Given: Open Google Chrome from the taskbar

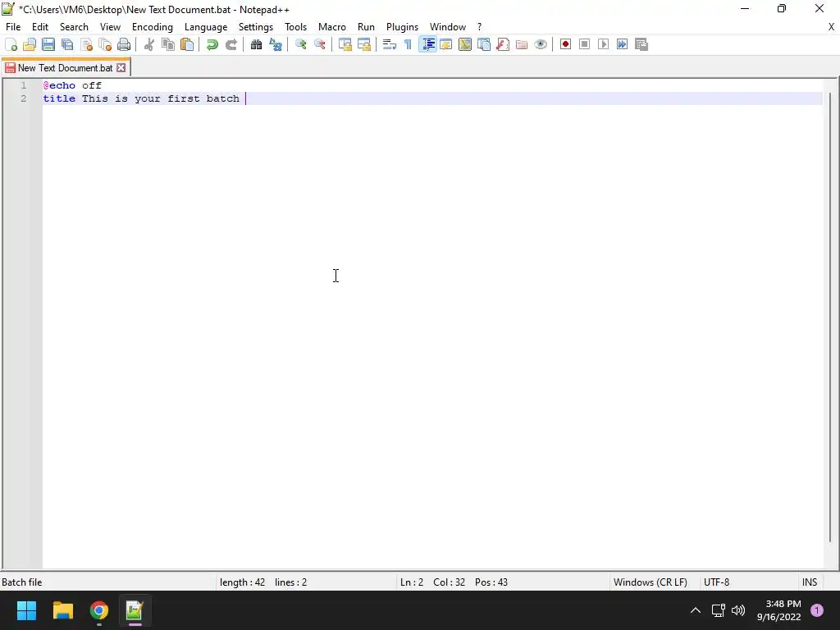Looking at the screenshot, I should (99, 610).
